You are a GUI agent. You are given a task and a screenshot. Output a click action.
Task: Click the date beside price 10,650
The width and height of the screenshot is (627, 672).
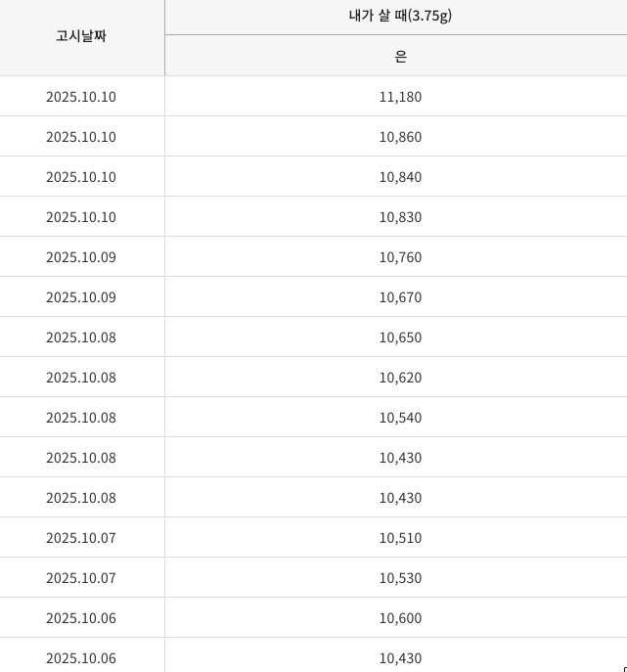click(81, 337)
